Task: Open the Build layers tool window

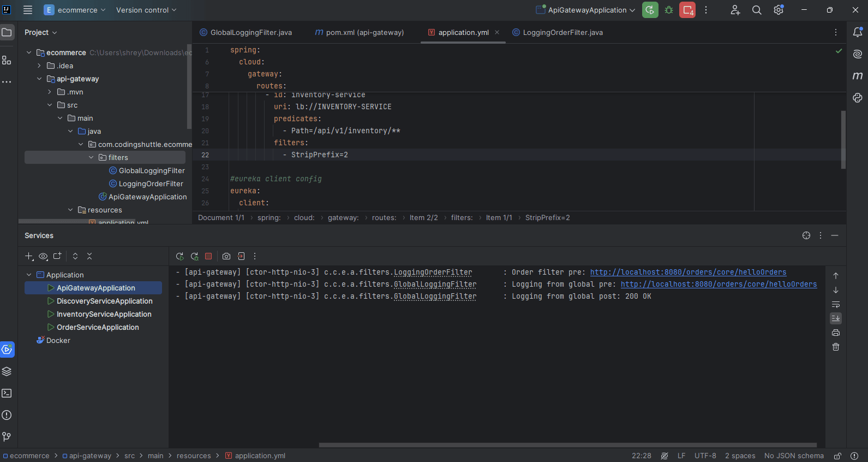Action: pyautogui.click(x=7, y=371)
